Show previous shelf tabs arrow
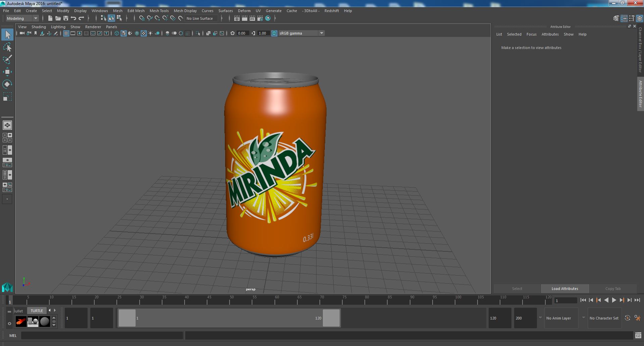The width and height of the screenshot is (644, 346). 50,310
